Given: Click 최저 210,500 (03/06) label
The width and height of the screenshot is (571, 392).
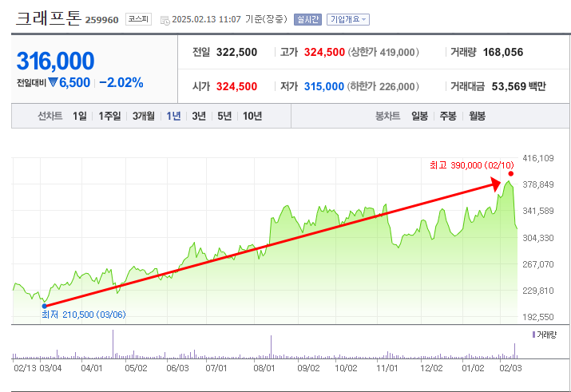Looking at the screenshot, I should [84, 315].
